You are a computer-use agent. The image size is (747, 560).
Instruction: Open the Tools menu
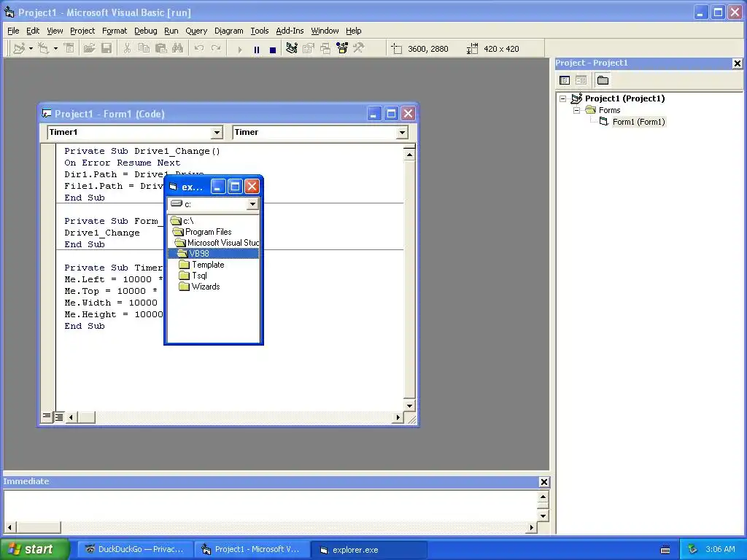[x=260, y=31]
